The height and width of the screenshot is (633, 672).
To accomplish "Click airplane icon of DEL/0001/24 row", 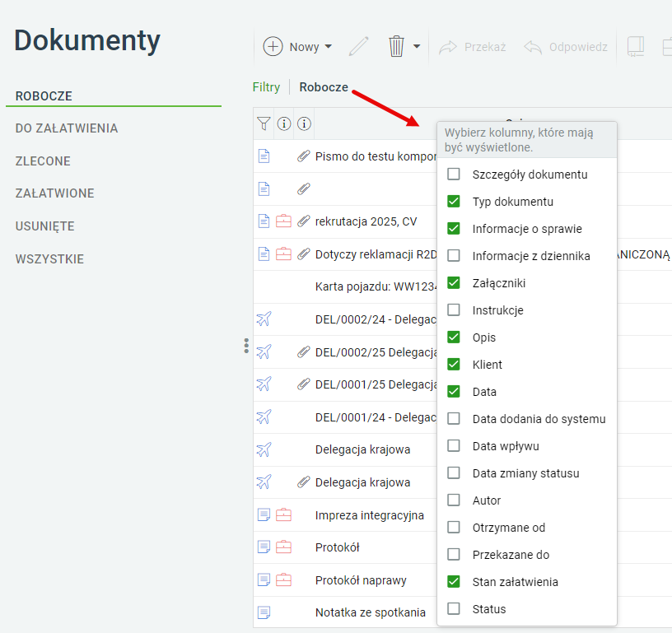I will pos(264,417).
